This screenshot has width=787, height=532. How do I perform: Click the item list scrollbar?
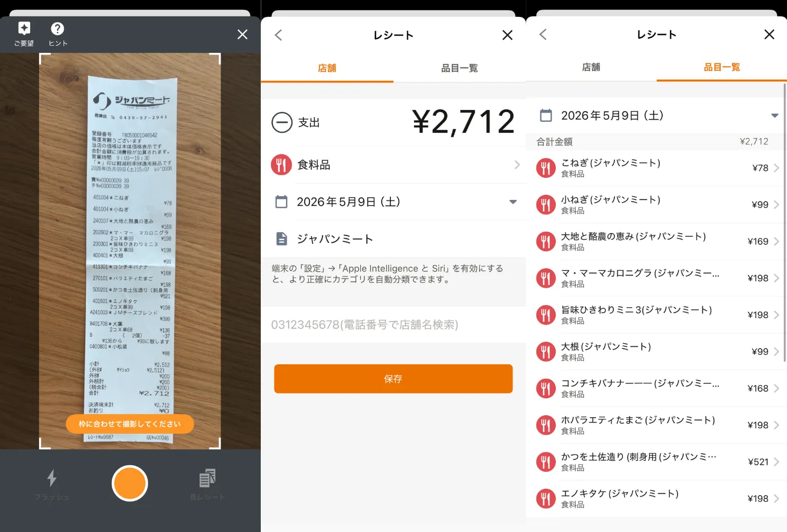[784, 222]
